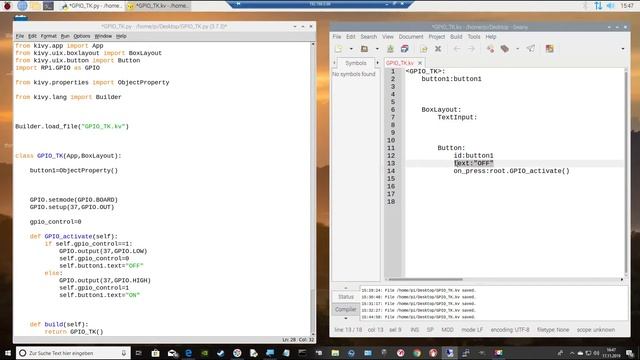Click up arrow above the Status tab
This screenshot has height=360, width=640.
(x=346, y=288)
